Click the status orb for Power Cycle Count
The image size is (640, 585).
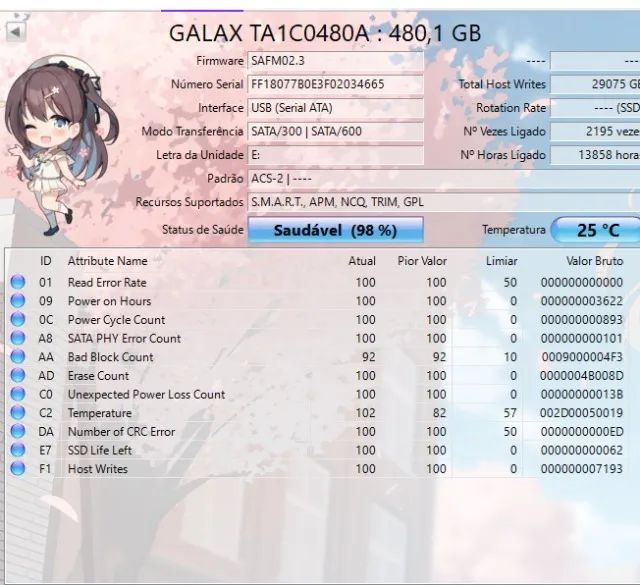coord(18,319)
